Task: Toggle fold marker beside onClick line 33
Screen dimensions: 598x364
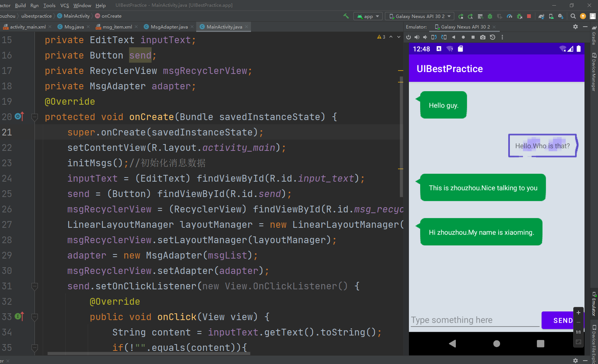Action: 35,317
